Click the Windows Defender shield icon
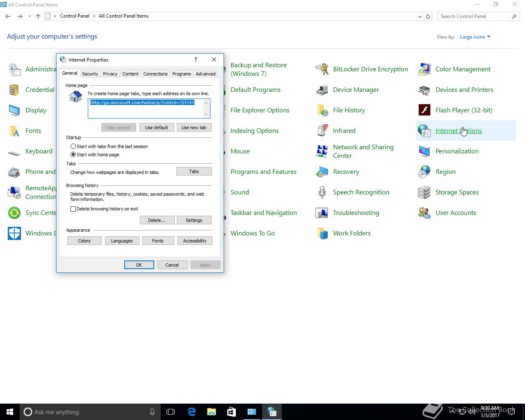Screen dimensions: 525x420 click(14, 233)
